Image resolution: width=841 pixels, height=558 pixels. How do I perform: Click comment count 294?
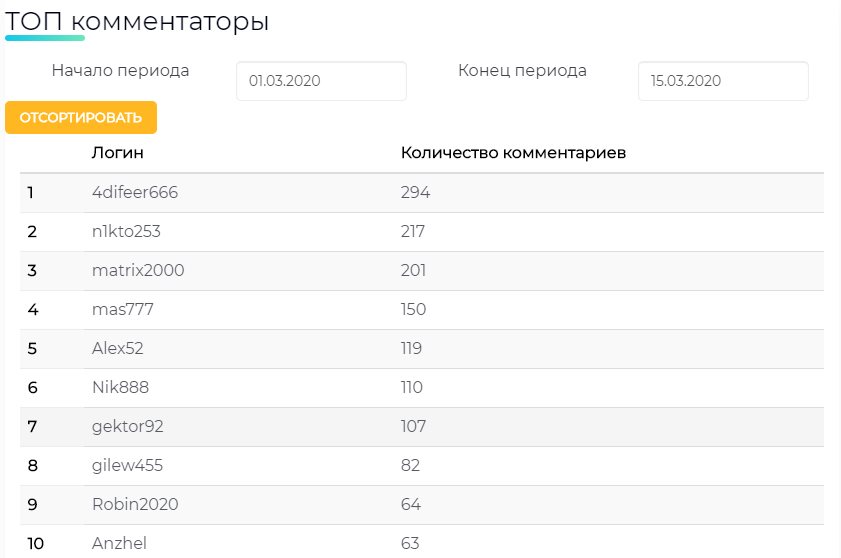(415, 192)
